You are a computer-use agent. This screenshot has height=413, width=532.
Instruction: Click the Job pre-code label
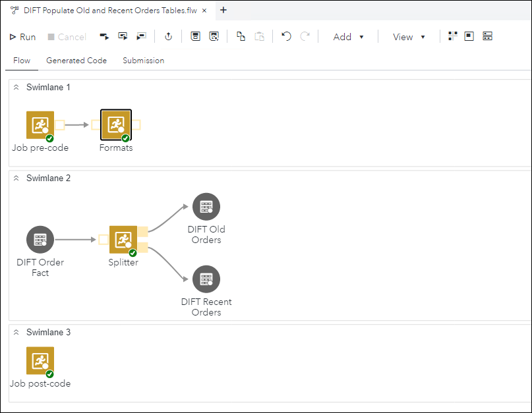(x=40, y=148)
